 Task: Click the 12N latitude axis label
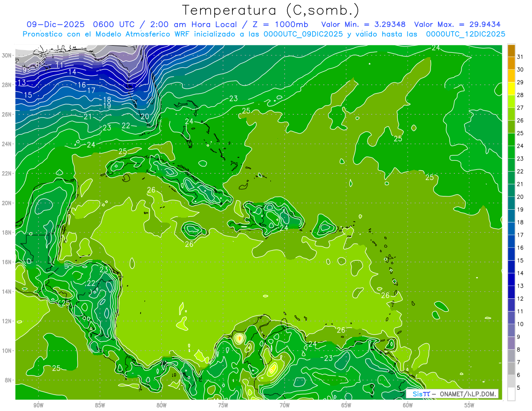point(8,321)
